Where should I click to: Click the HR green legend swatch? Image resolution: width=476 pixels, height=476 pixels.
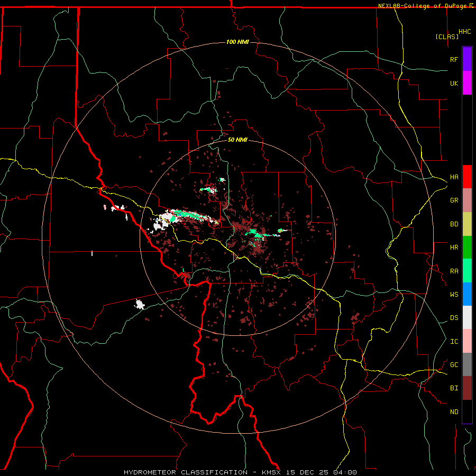(467, 248)
